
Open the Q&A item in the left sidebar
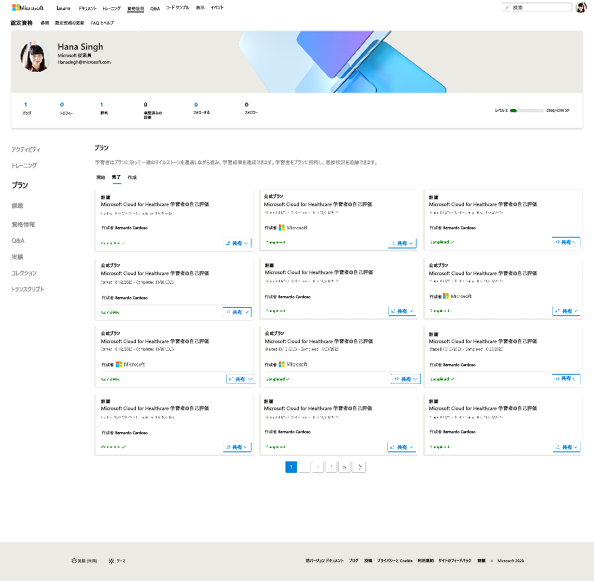(18, 241)
